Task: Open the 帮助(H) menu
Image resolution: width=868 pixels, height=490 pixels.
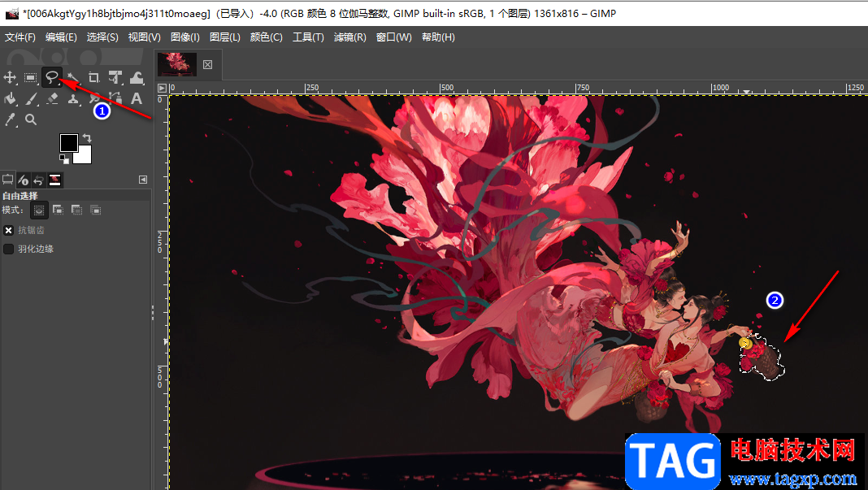Action: (x=438, y=37)
